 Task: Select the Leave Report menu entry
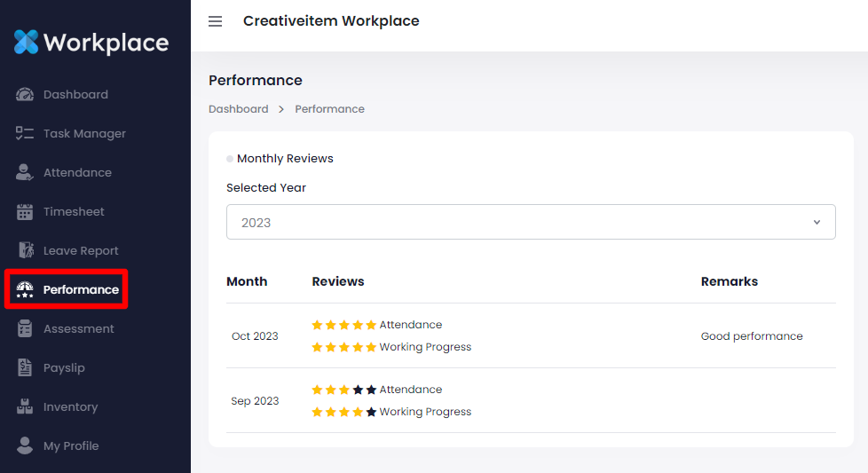[x=81, y=251]
